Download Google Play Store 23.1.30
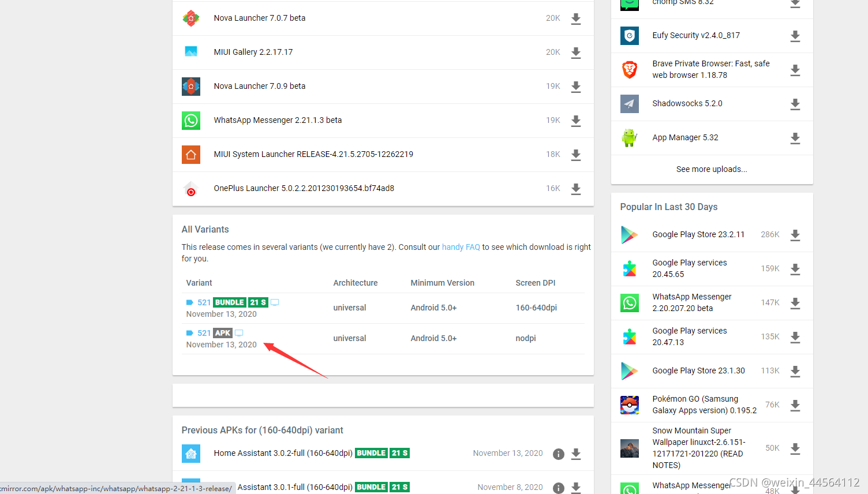The height and width of the screenshot is (494, 868). (x=795, y=372)
